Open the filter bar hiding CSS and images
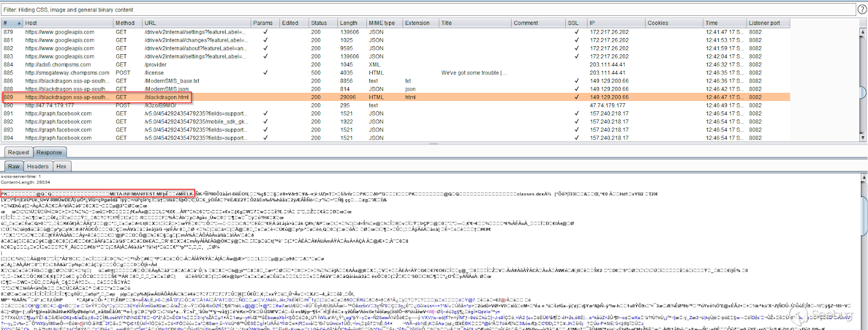 tap(423, 10)
